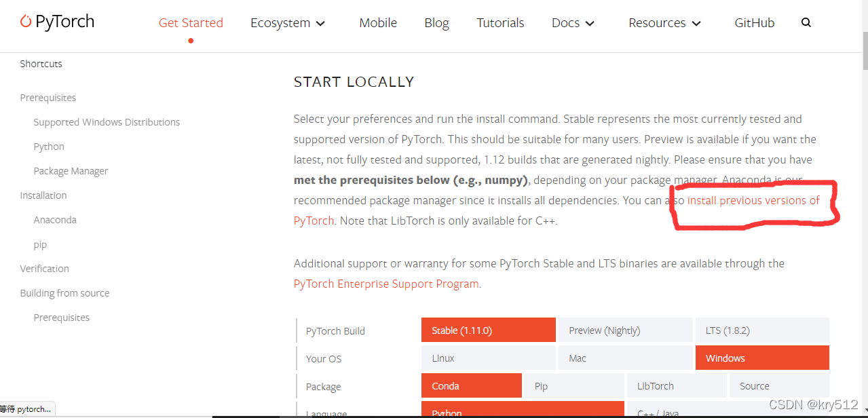The height and width of the screenshot is (418, 868).
Task: Open the Blog link
Action: pos(436,22)
